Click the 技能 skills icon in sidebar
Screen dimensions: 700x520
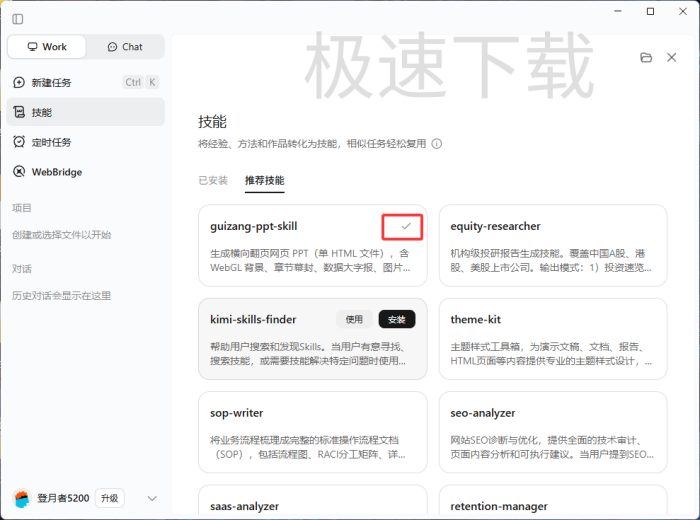pyautogui.click(x=19, y=112)
